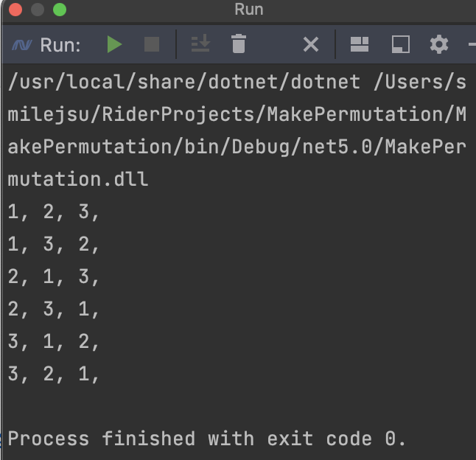Click the window view mode icon
The width and height of the screenshot is (476, 460).
pos(401,45)
